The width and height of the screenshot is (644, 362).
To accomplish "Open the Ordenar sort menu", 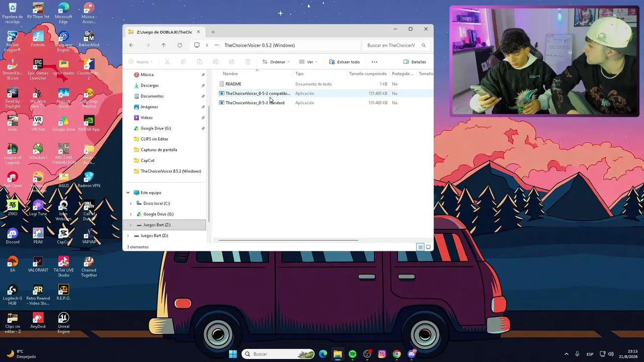I will click(276, 62).
